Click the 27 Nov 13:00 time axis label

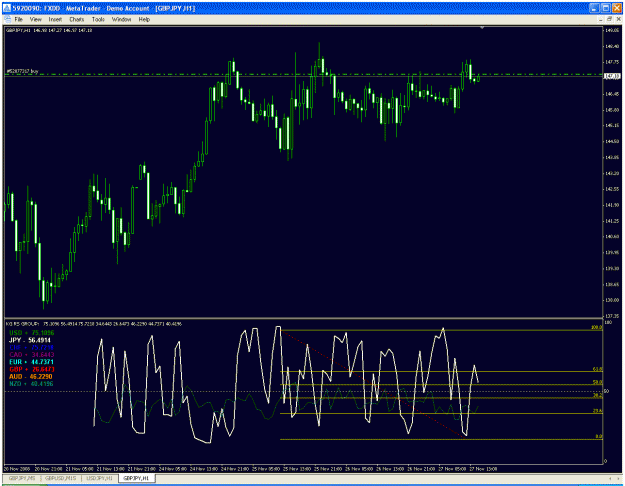[483, 468]
